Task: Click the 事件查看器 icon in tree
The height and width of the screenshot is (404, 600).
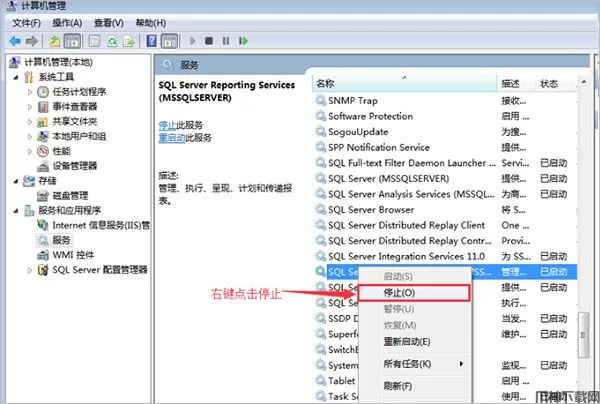Action: point(43,107)
